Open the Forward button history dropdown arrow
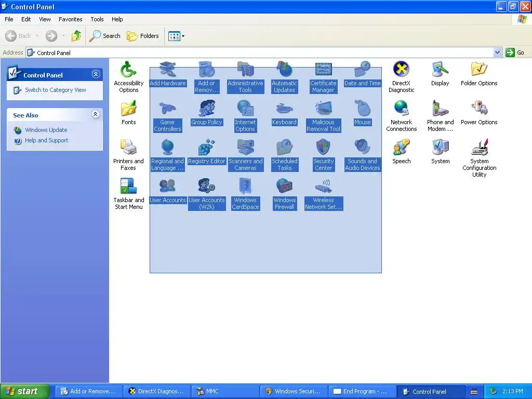 63,36
